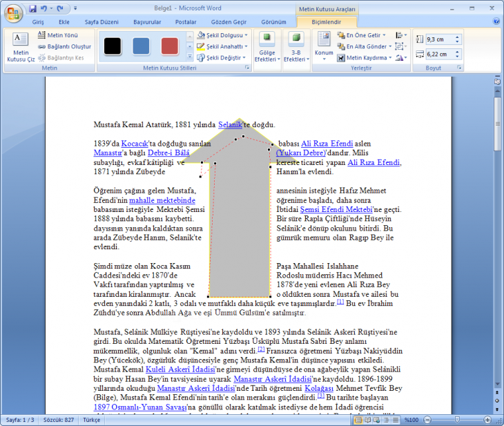The image size is (504, 426).
Task: Click the Office button logo
Action: pyautogui.click(x=13, y=13)
